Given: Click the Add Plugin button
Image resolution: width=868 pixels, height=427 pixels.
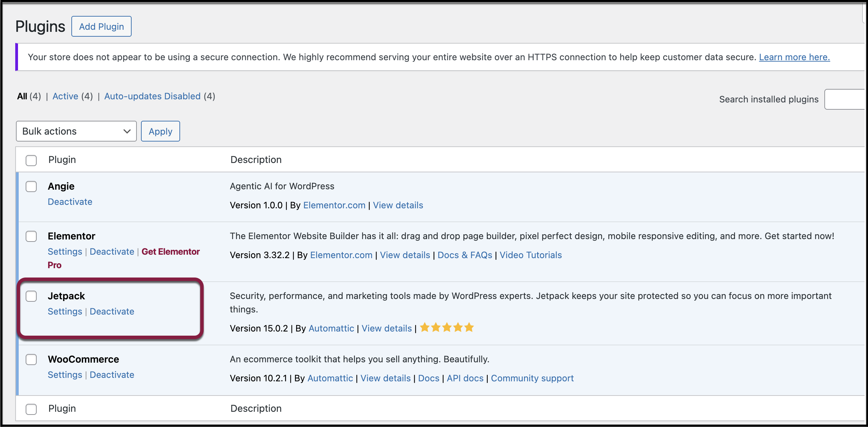Looking at the screenshot, I should 101,27.
